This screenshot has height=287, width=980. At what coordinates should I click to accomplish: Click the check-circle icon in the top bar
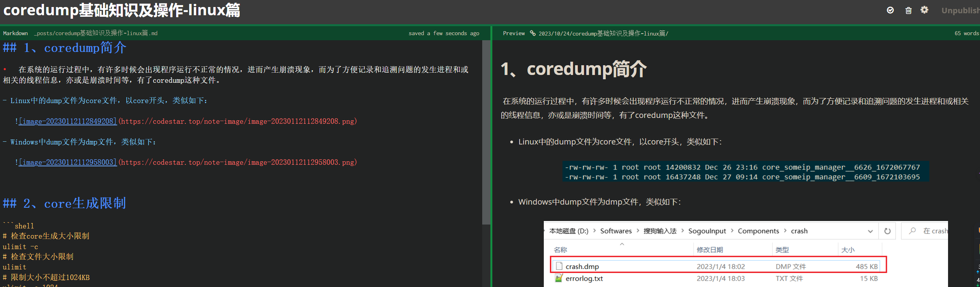890,10
